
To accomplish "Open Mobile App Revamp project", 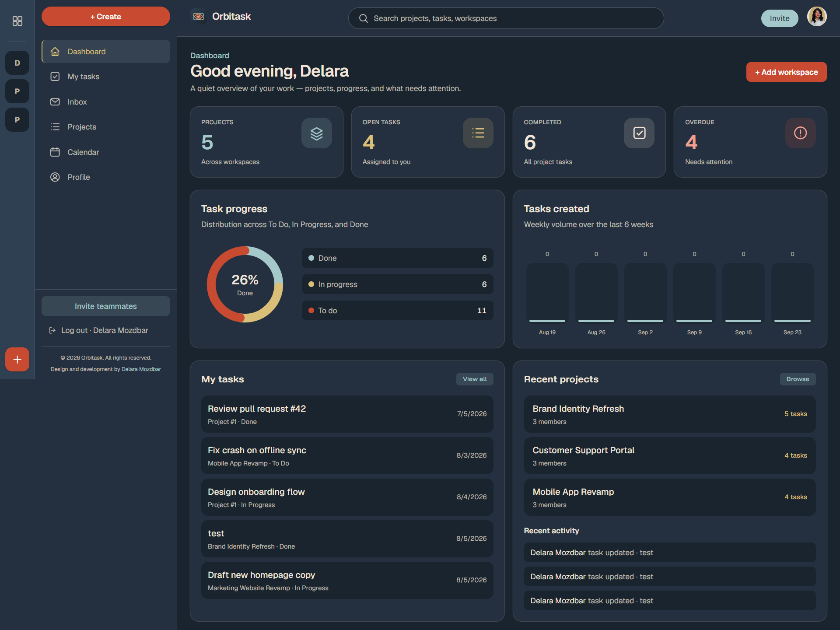I will click(670, 497).
